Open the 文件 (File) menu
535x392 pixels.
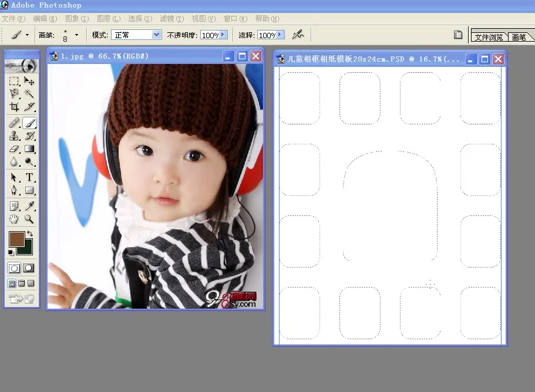14,19
